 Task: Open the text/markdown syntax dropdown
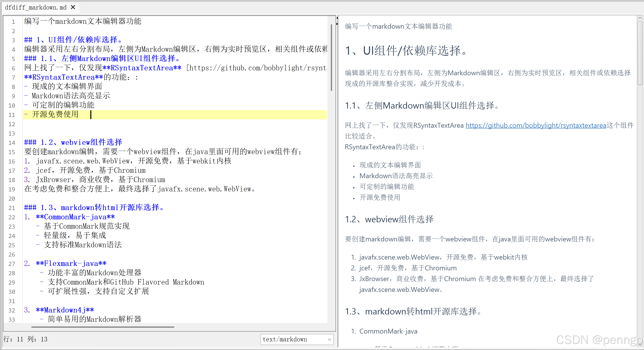click(297, 339)
